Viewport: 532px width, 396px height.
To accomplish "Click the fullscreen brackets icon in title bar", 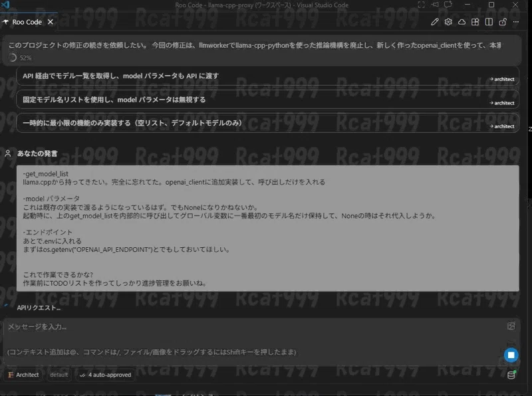I will 421,5.
